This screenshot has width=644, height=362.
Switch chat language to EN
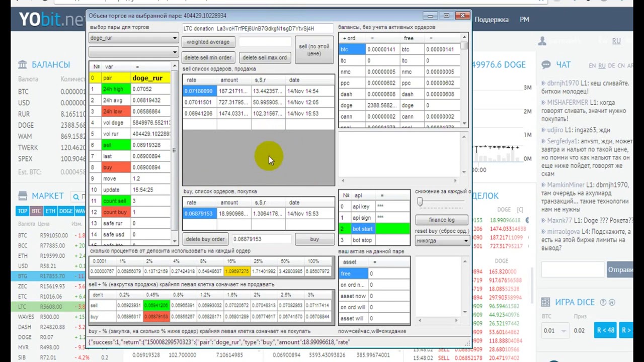(593, 65)
